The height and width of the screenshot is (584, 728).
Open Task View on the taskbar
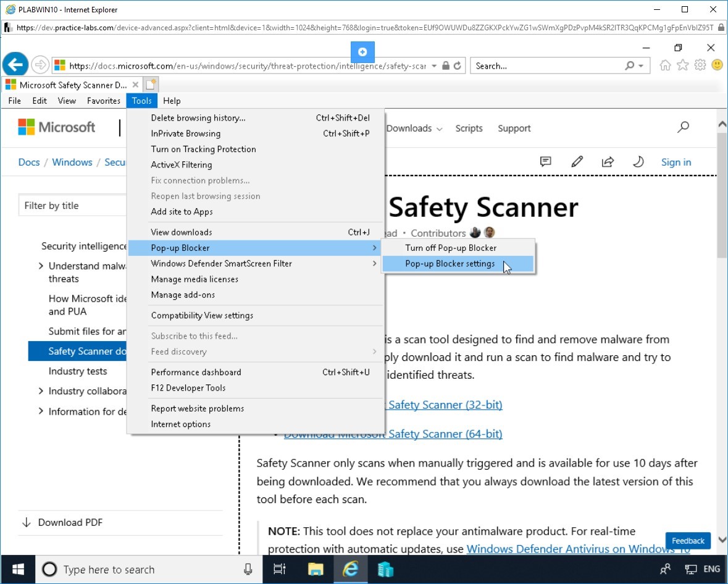coord(280,569)
